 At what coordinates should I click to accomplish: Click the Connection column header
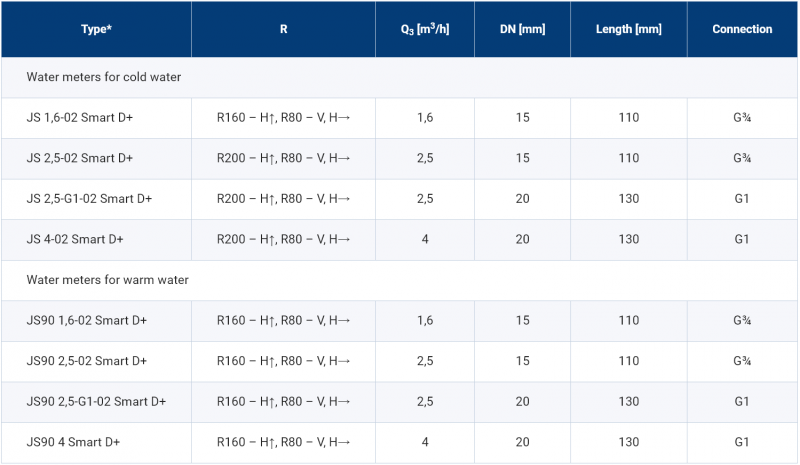coord(742,29)
